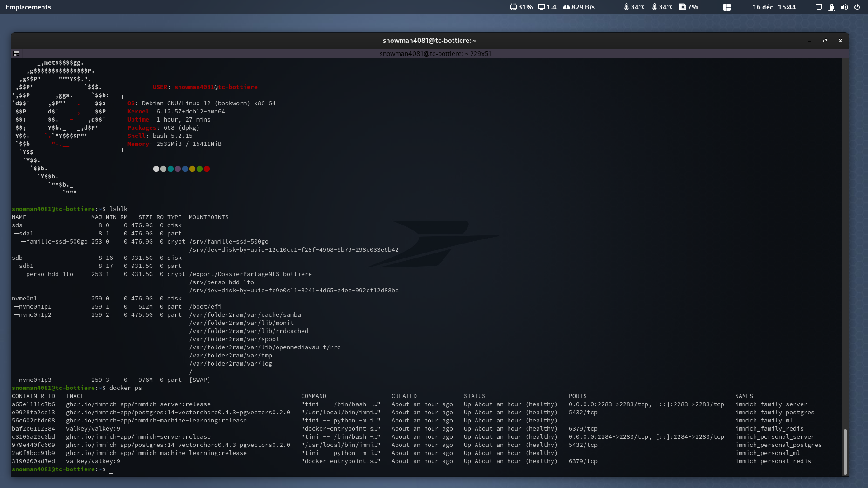Open the power menu icon
Image resolution: width=868 pixels, height=488 pixels.
(x=857, y=7)
